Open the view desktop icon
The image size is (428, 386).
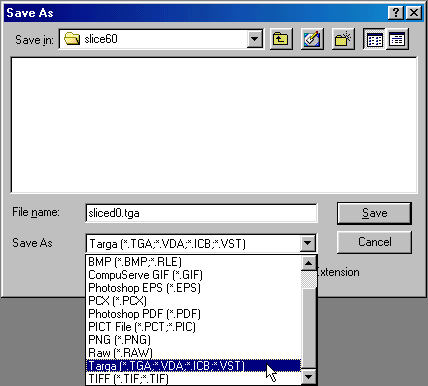click(x=312, y=39)
